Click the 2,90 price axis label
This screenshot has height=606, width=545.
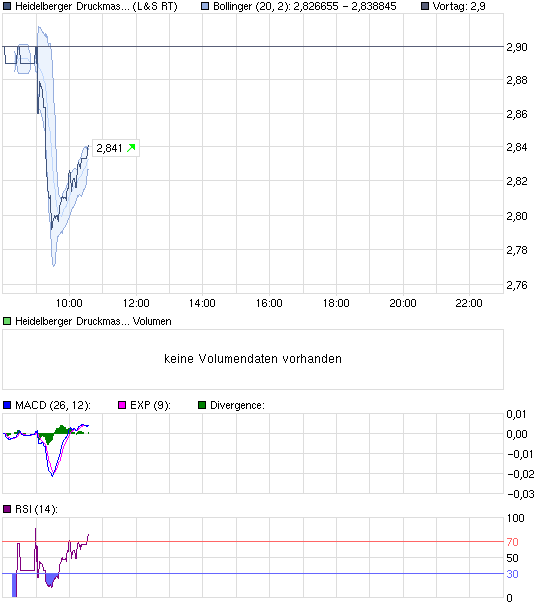click(x=517, y=47)
